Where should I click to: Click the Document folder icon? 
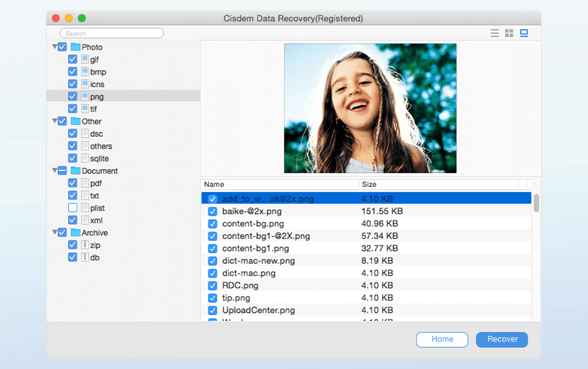[x=75, y=171]
